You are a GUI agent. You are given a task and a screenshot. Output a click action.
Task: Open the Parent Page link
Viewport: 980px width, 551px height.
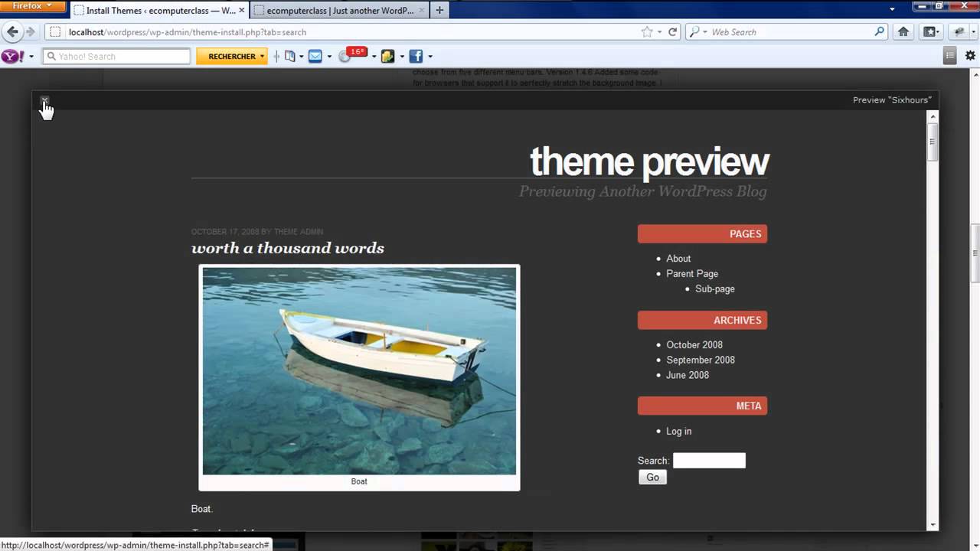point(692,274)
